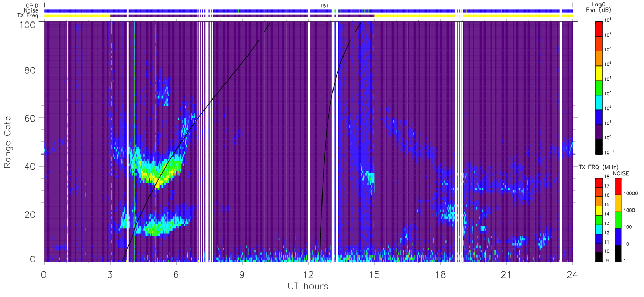Click the '1000' label on the NOISE colorbar
The height and width of the screenshot is (297, 644).
[x=630, y=211]
